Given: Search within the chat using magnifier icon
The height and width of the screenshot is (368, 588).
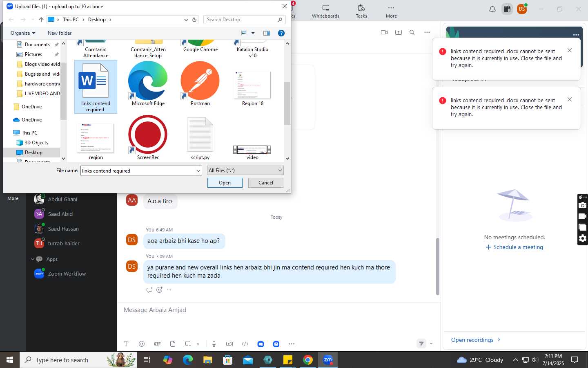Looking at the screenshot, I should tap(412, 32).
